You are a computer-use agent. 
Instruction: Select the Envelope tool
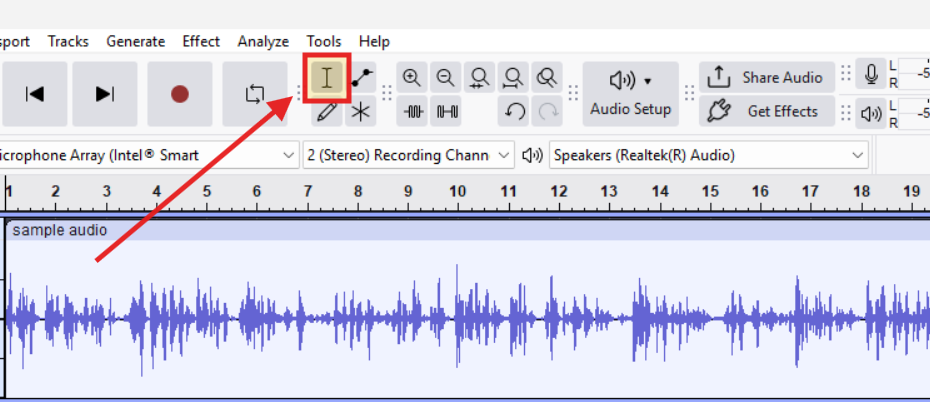(361, 78)
